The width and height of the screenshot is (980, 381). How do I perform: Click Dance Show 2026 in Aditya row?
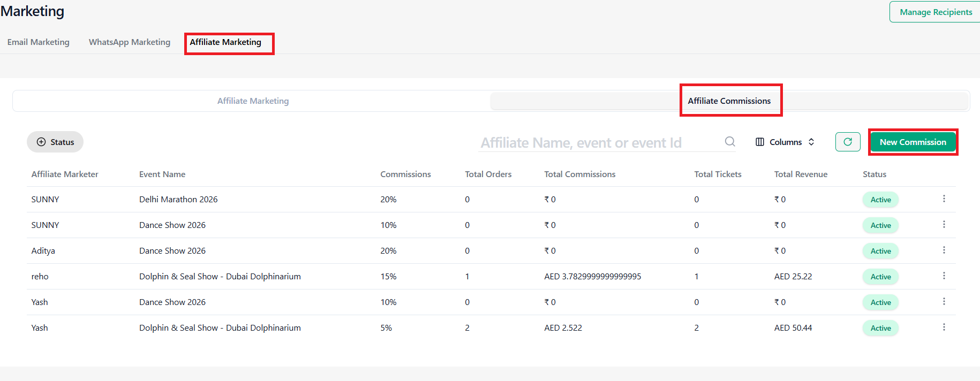[x=172, y=251]
